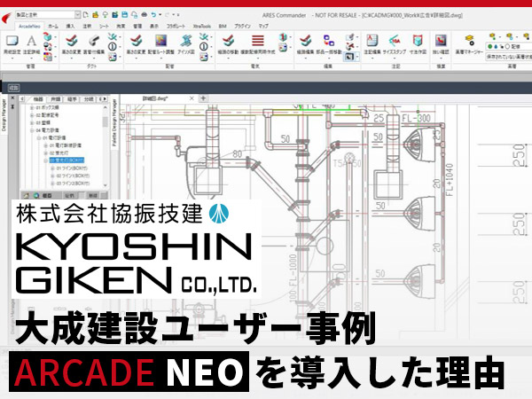The width and height of the screenshot is (532, 399).
Task: Click the tree scrollbar up arrow
Action: coord(106,107)
